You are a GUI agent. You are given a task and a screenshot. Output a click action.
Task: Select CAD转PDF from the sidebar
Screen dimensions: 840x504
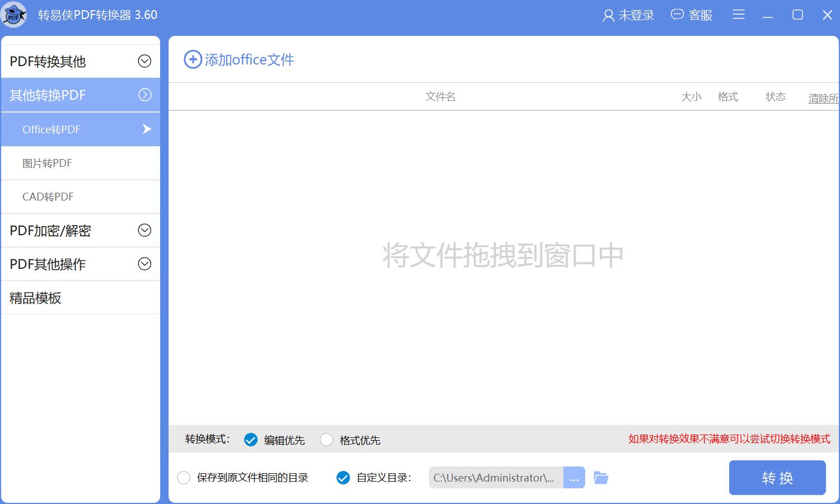[x=48, y=196]
